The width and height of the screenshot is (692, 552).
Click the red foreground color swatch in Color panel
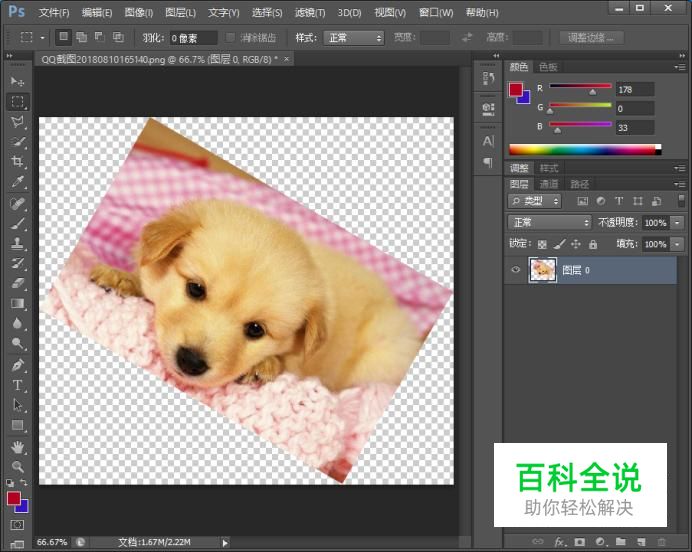point(515,90)
